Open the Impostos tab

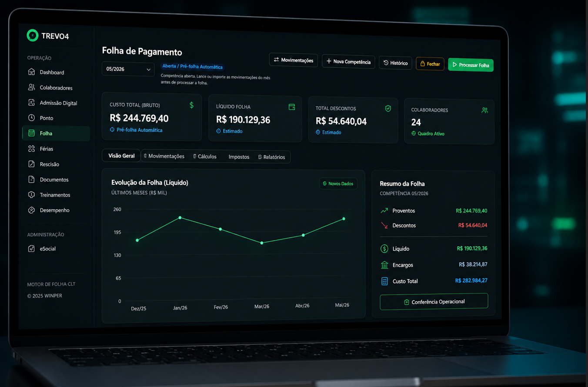[x=239, y=157]
